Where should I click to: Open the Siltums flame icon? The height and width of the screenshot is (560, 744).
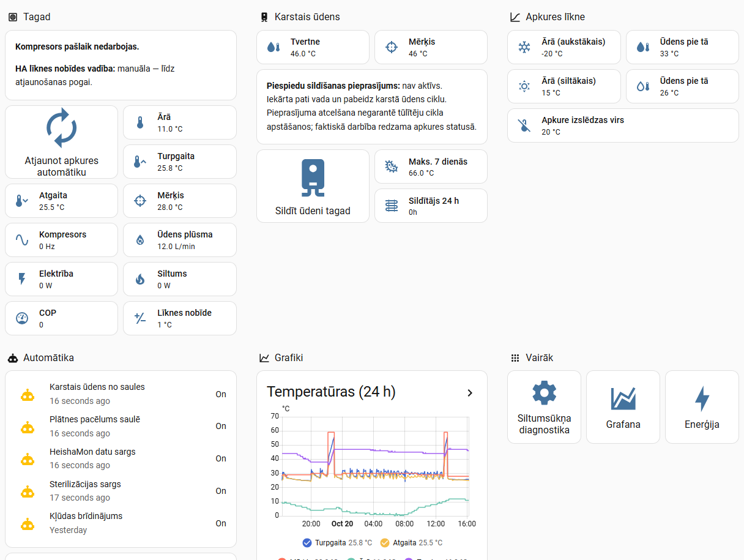(140, 279)
